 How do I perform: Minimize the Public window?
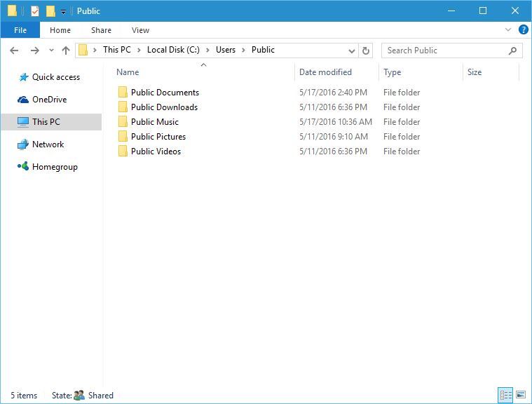click(451, 11)
